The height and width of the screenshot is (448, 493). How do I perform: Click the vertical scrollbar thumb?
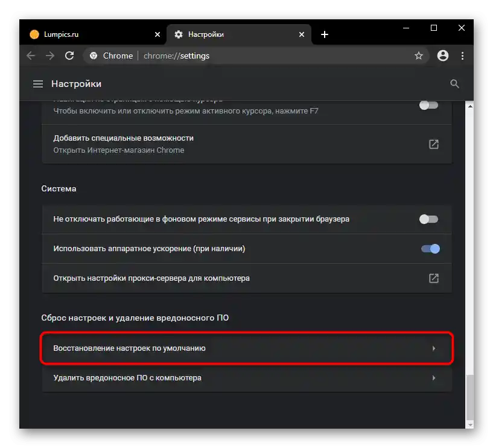pos(469,397)
